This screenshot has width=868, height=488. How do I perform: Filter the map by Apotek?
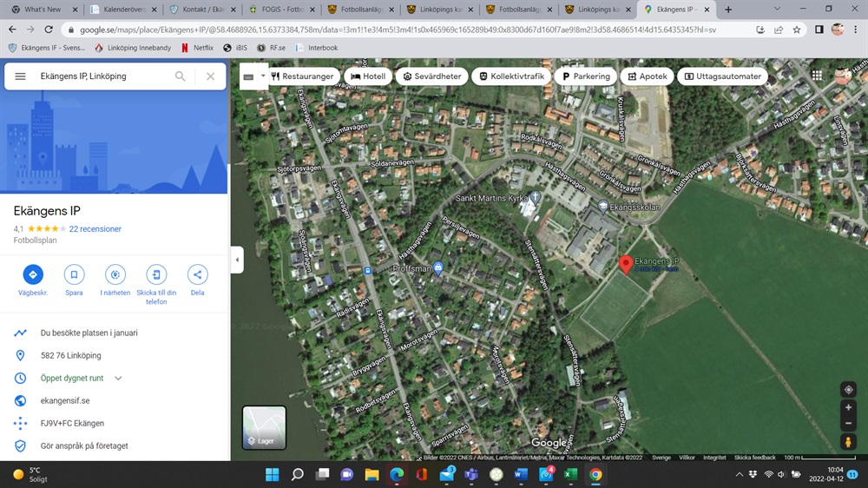648,76
